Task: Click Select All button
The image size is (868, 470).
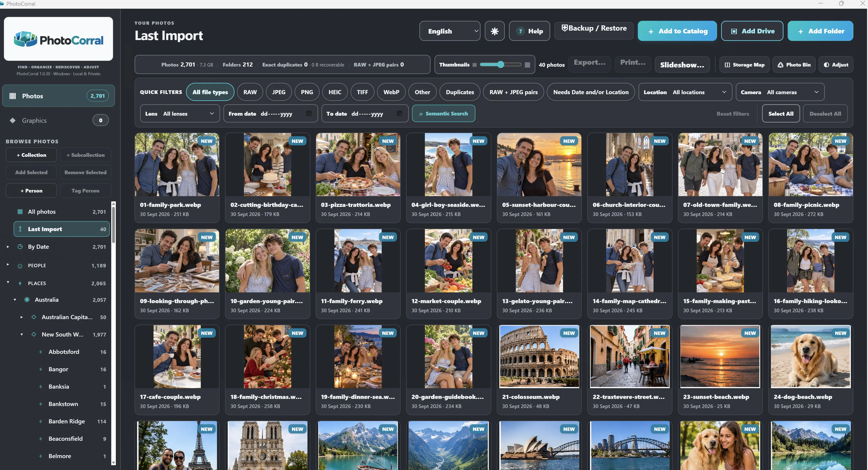Action: coord(780,114)
